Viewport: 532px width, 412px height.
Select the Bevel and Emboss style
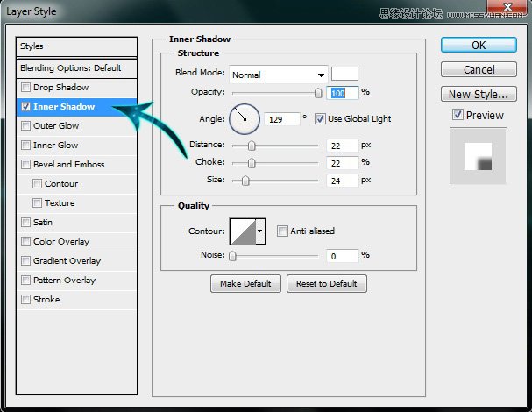68,165
